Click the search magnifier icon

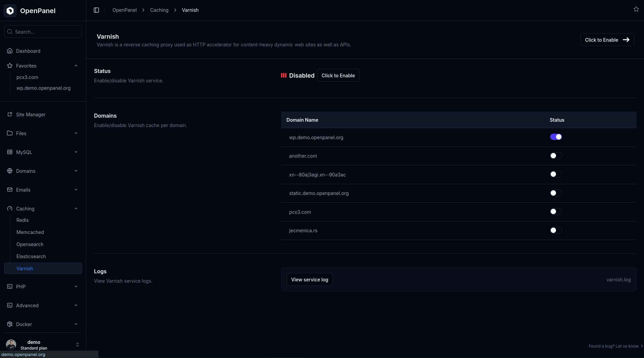coord(10,32)
